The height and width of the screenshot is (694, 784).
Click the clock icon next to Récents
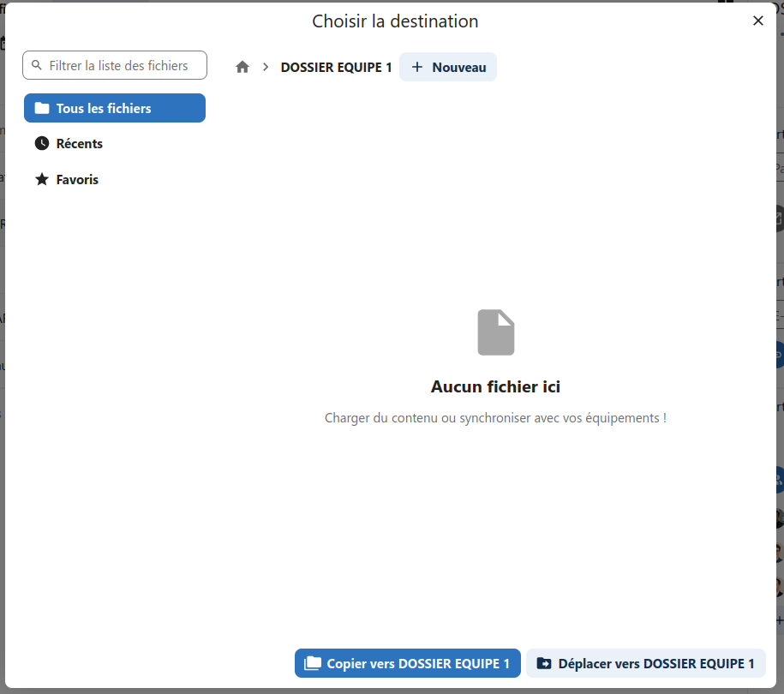pos(42,143)
